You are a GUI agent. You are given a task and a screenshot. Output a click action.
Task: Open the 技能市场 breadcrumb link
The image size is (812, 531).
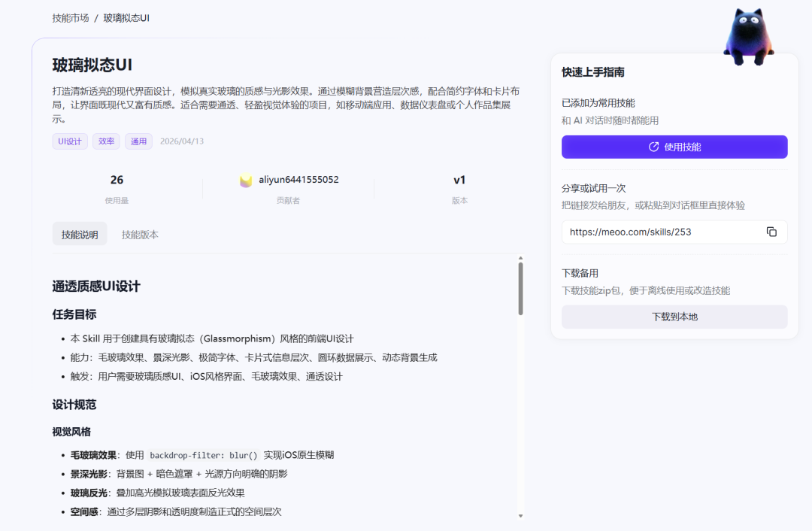click(x=70, y=17)
